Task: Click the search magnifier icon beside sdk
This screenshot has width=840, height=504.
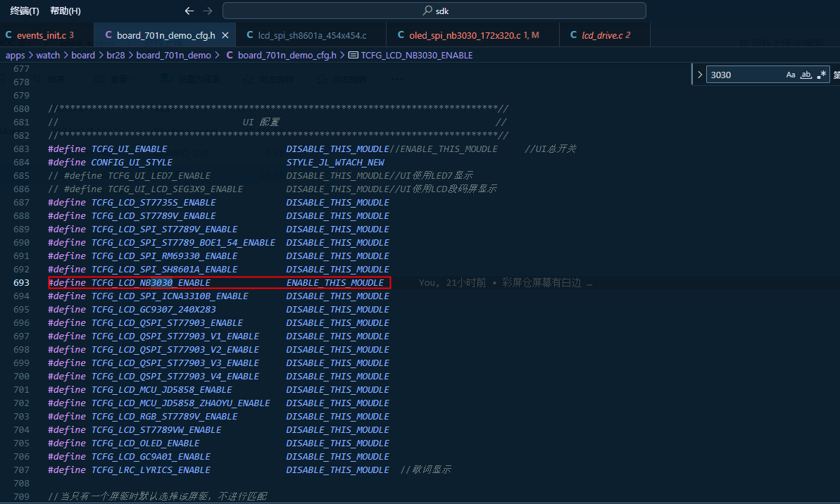Action: 427,11
